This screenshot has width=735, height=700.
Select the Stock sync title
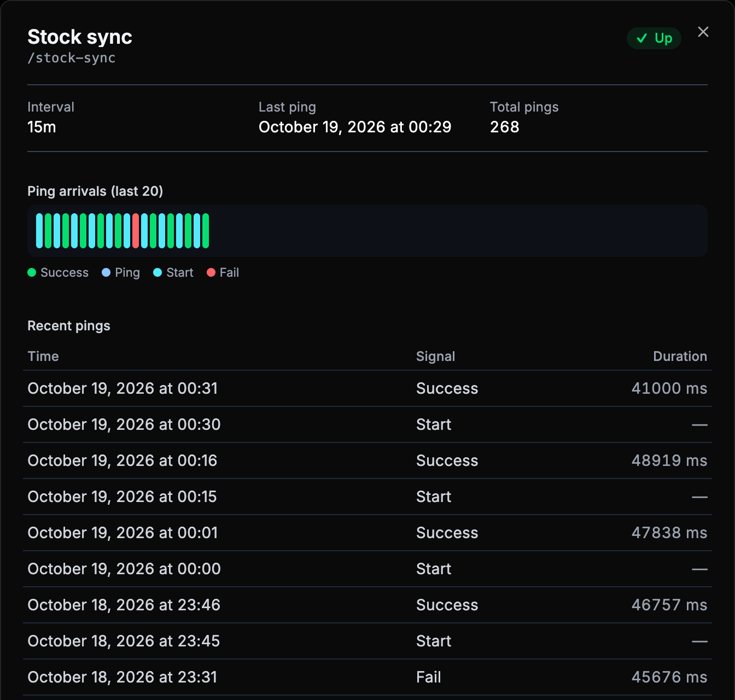point(80,37)
